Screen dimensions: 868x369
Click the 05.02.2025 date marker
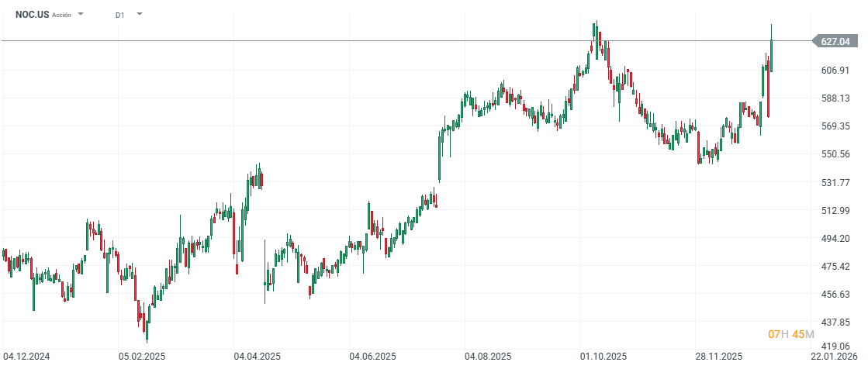142,357
